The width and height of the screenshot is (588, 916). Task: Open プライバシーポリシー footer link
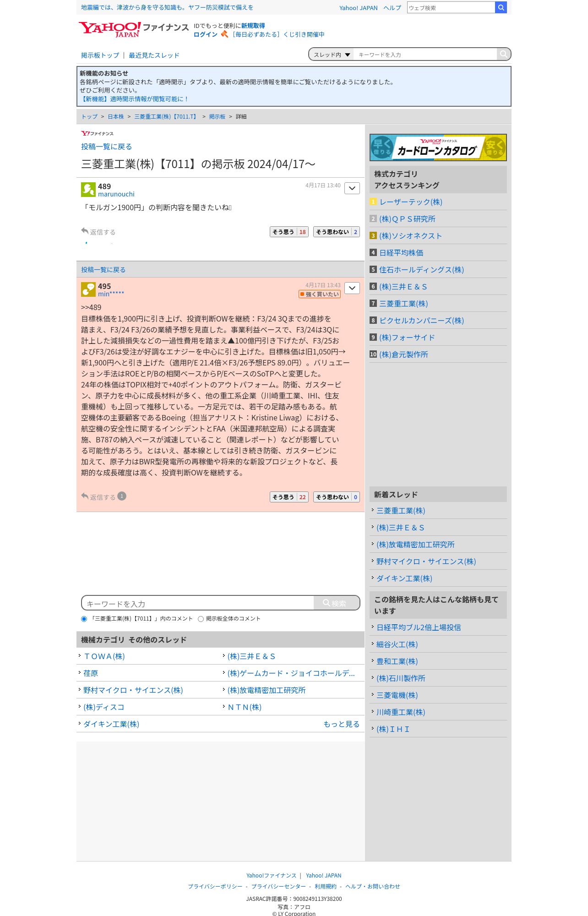(215, 887)
